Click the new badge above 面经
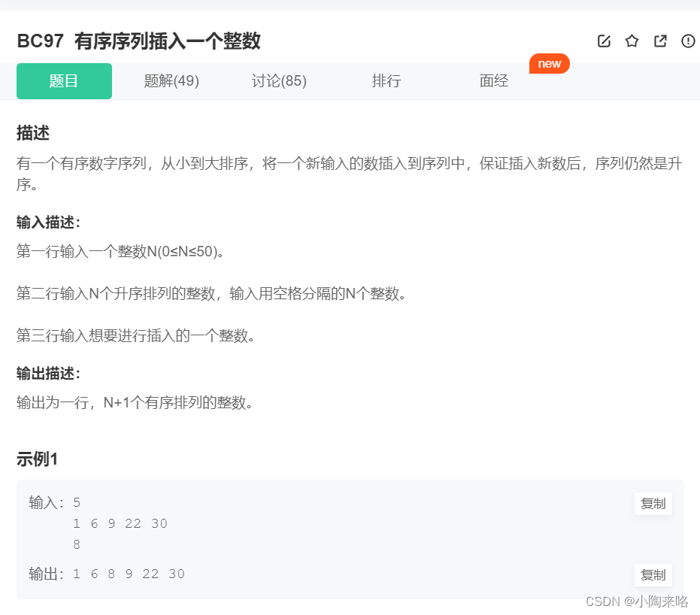This screenshot has height=615, width=700. pyautogui.click(x=549, y=63)
